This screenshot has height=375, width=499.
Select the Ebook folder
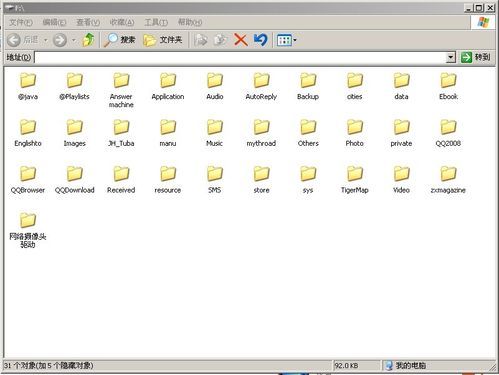point(448,86)
